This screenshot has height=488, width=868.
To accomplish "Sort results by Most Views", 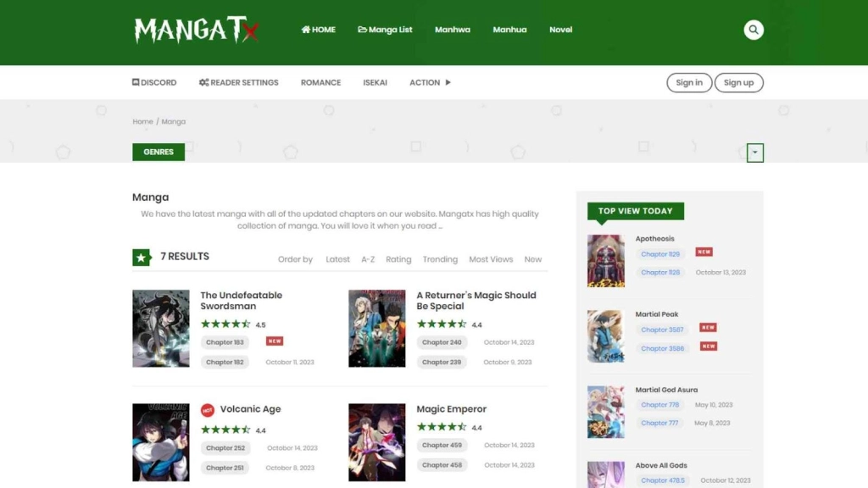I will [x=491, y=259].
